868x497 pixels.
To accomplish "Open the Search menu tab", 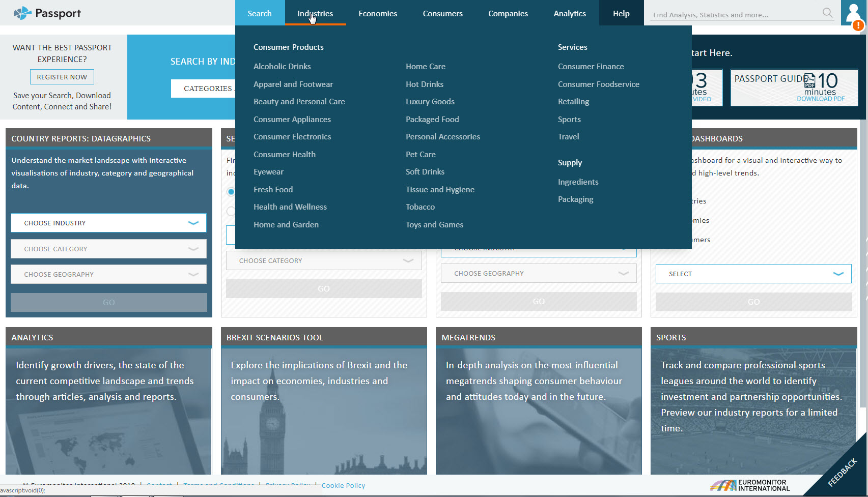I will (x=260, y=13).
